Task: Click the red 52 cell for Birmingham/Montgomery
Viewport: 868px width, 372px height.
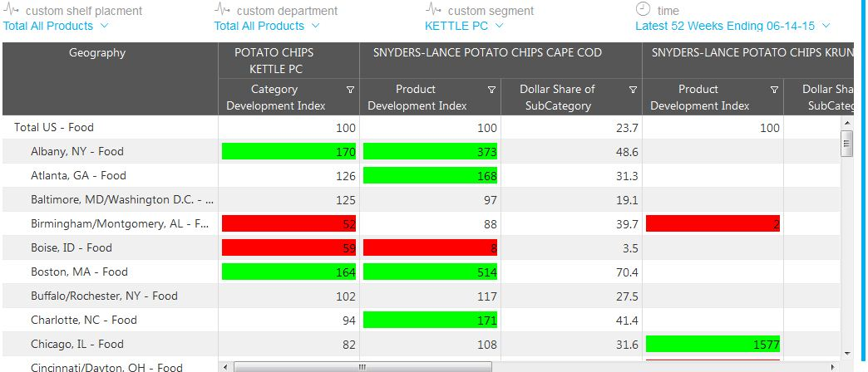Action: pos(289,223)
